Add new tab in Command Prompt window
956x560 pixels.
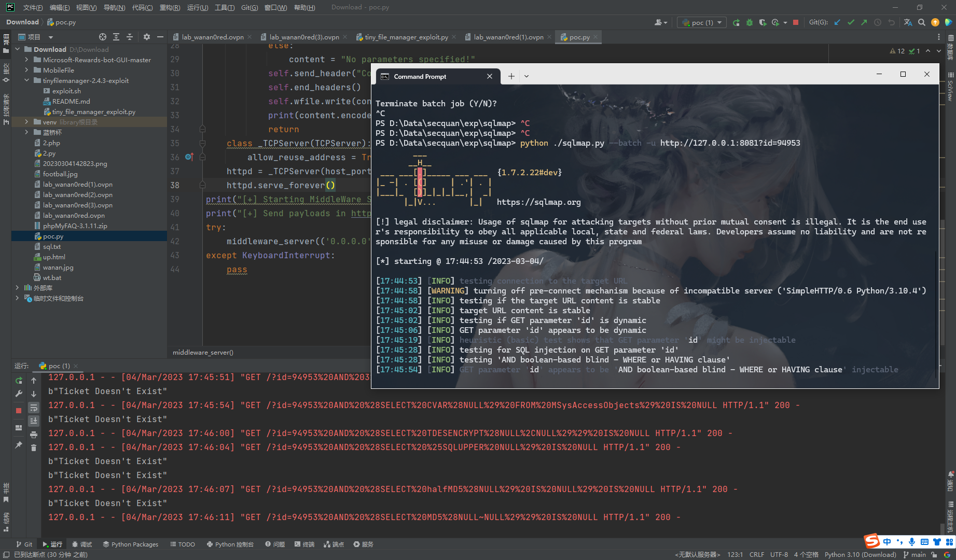point(511,76)
